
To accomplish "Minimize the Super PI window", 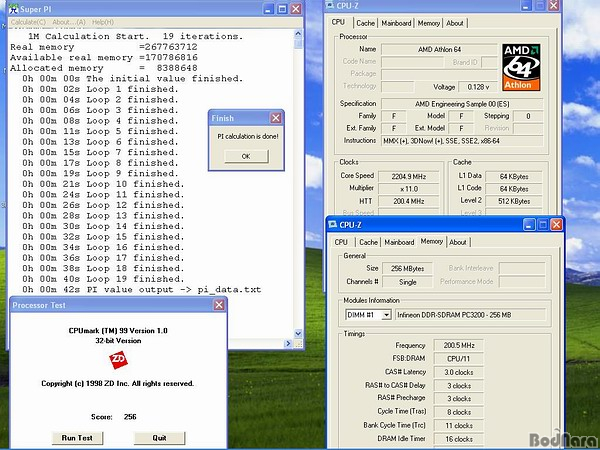I will tap(269, 9).
